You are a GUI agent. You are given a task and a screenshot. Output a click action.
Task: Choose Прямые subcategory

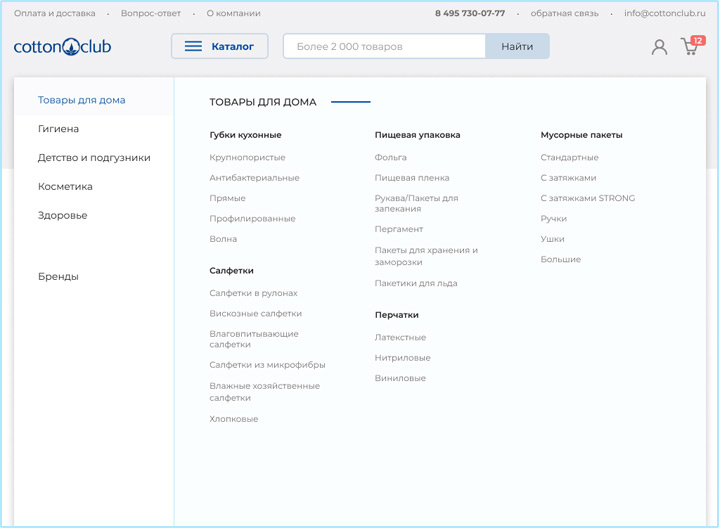pos(227,198)
